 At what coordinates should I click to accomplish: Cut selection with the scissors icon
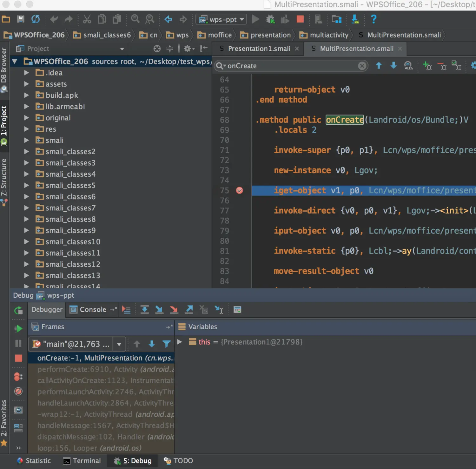[x=87, y=19]
